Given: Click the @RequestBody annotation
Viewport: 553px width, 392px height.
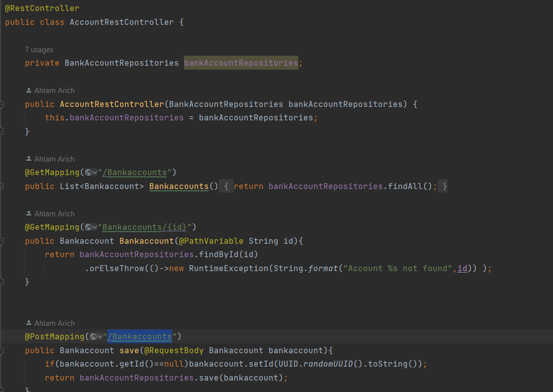Looking at the screenshot, I should click(x=174, y=351).
